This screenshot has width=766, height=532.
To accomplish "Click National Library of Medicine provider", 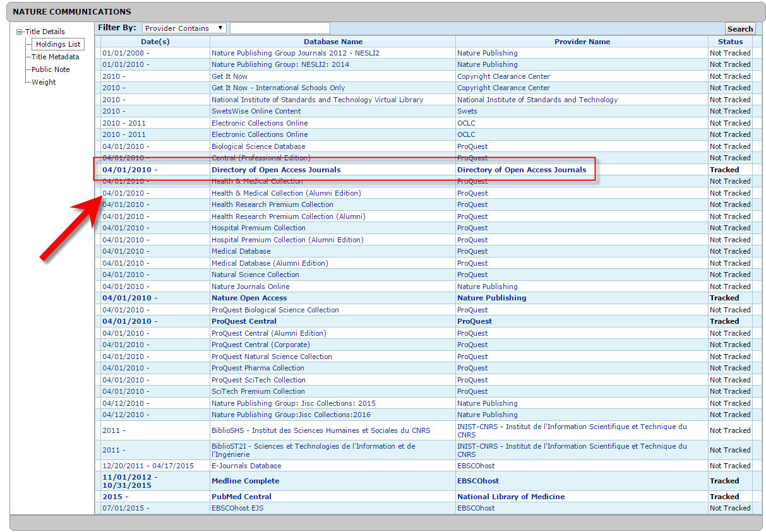I will tap(511, 497).
